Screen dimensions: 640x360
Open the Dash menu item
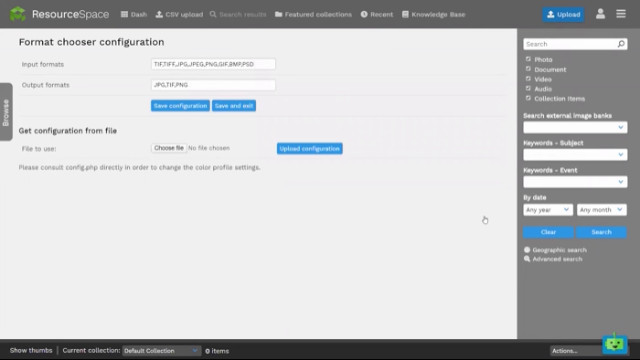click(133, 14)
